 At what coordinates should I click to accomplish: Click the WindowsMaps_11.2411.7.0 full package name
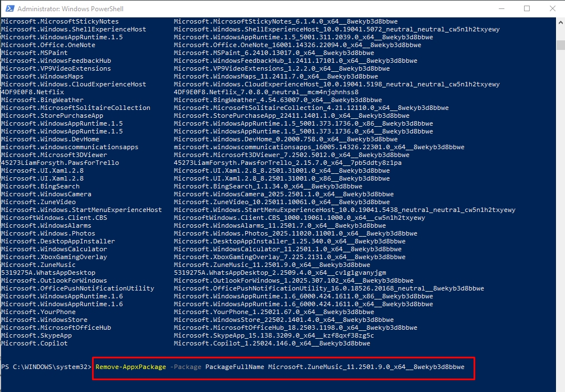click(x=276, y=76)
